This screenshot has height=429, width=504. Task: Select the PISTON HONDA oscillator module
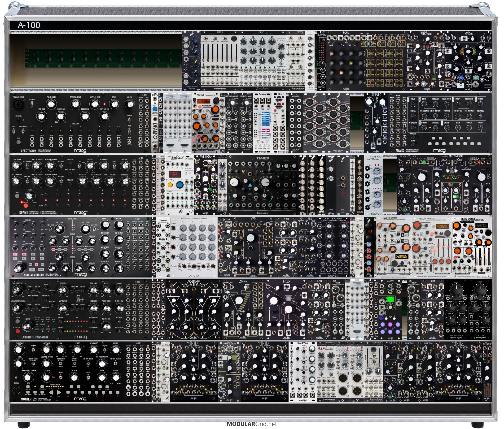432,247
